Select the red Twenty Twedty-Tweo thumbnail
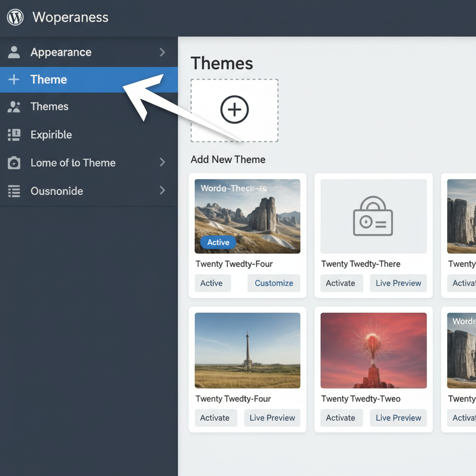 click(373, 350)
